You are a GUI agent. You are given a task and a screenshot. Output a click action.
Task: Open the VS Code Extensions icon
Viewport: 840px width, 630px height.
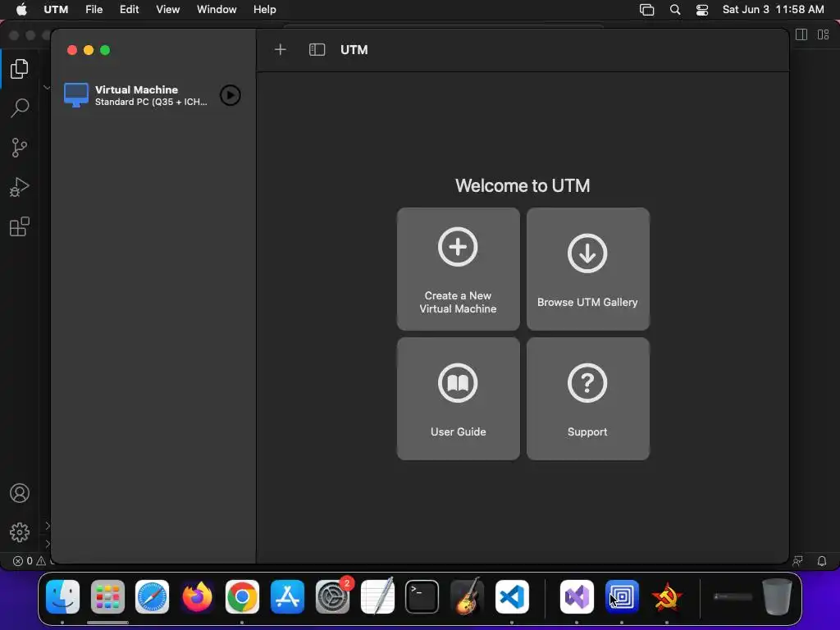click(20, 226)
